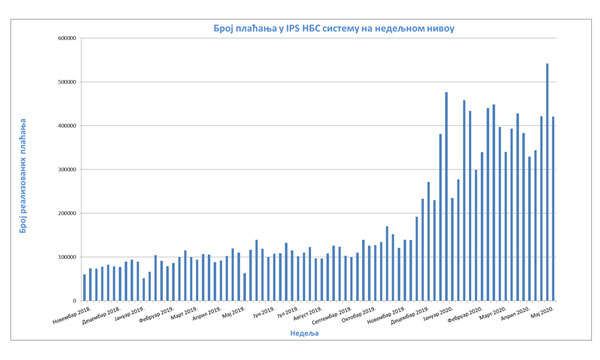
Task: Click the last bar on the right edge
Action: click(x=553, y=209)
